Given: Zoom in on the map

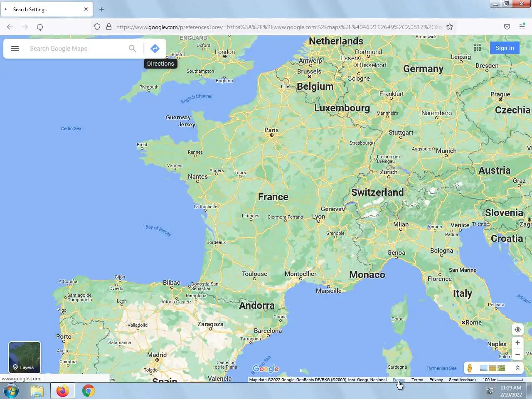Looking at the screenshot, I should (517, 343).
